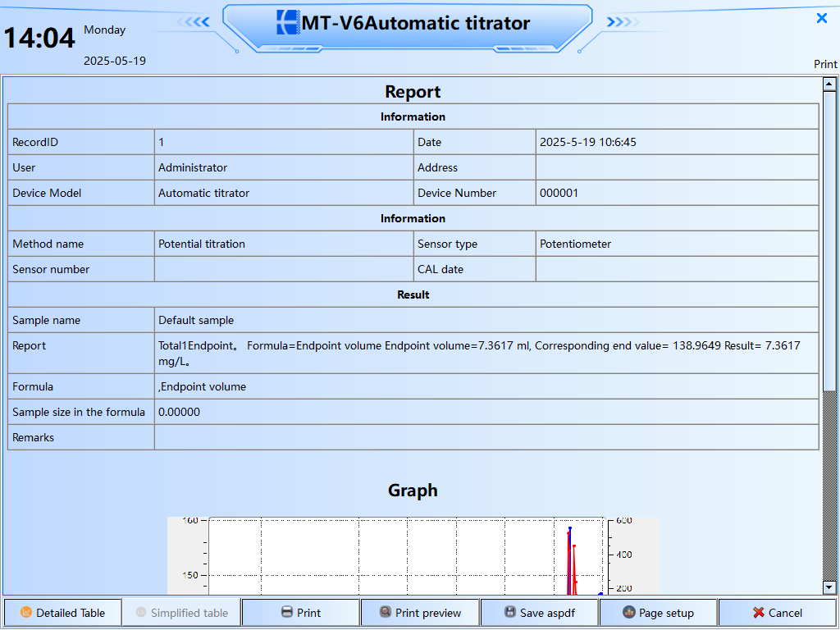The height and width of the screenshot is (630, 840).
Task: Click the titration curve graph
Action: coord(410,556)
